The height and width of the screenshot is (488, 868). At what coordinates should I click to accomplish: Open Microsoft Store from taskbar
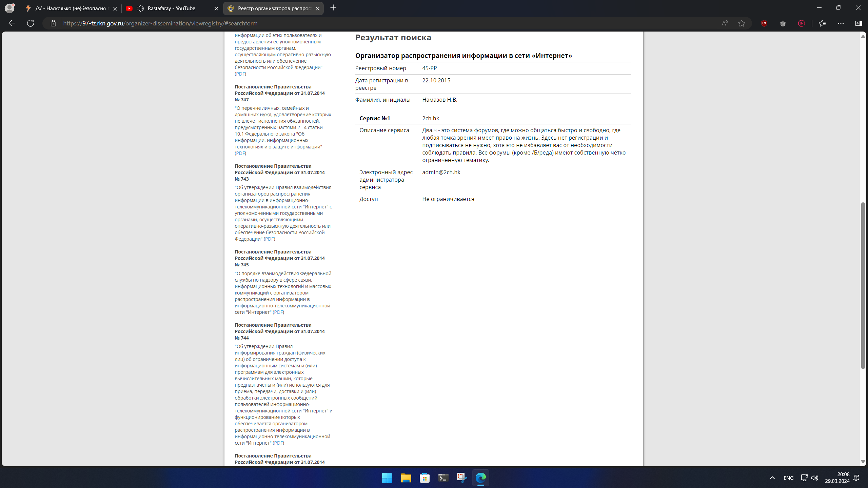(425, 478)
